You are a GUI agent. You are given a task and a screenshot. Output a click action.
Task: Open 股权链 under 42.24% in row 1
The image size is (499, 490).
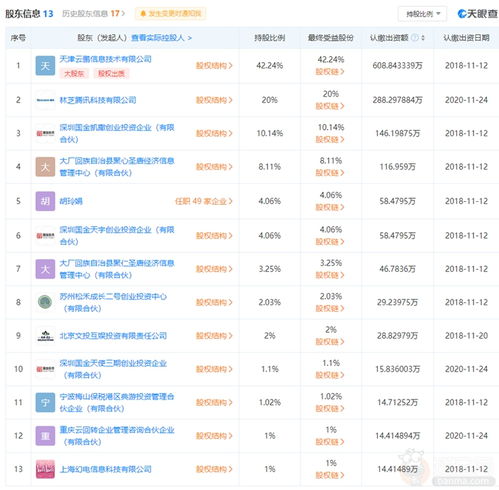[x=330, y=72]
